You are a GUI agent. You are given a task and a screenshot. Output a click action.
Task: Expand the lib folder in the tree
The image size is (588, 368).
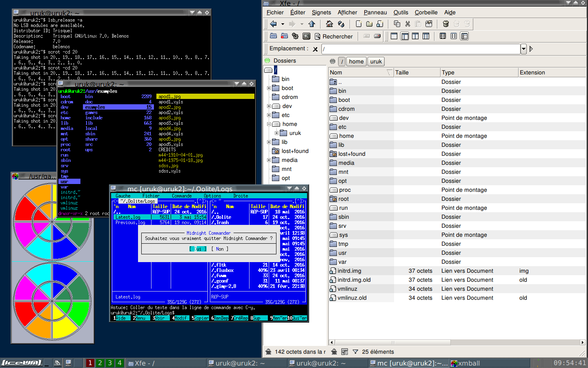tap(269, 142)
